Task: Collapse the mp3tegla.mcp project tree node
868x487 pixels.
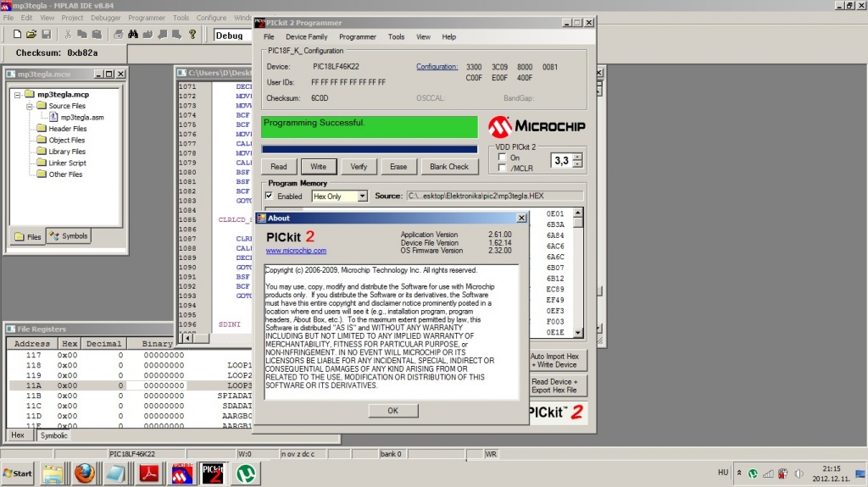Action: tap(18, 95)
